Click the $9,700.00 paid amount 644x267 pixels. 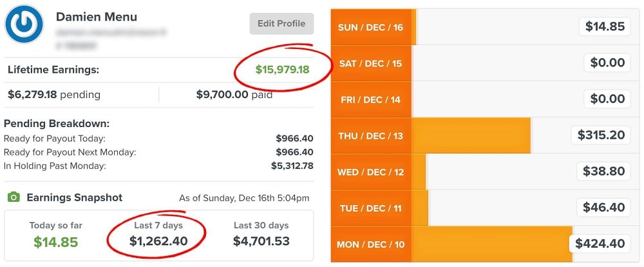click(222, 95)
